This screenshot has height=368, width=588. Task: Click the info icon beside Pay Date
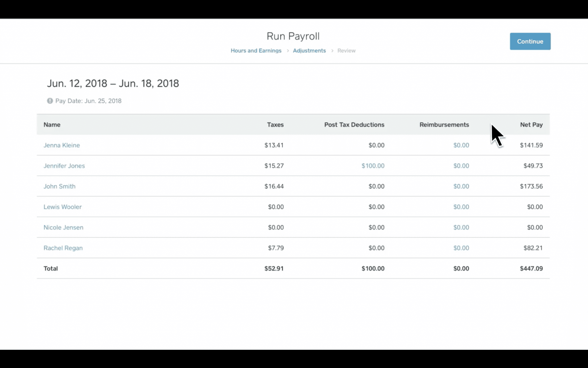50,101
